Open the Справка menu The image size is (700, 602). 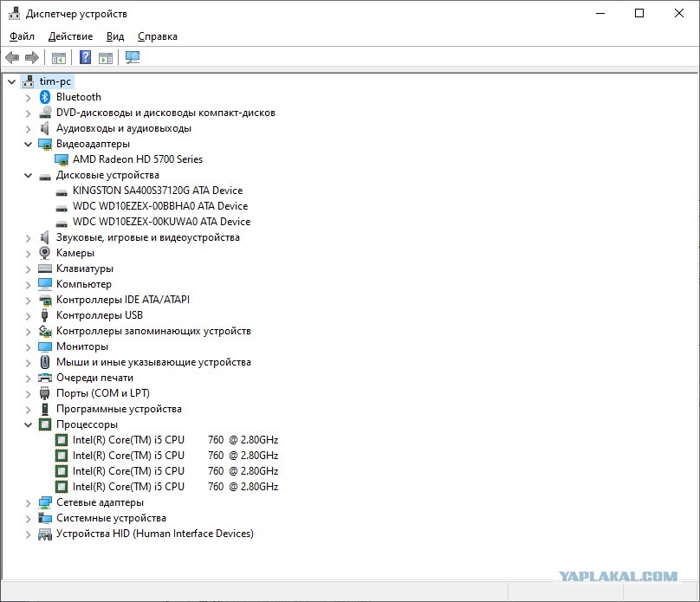[x=157, y=36]
